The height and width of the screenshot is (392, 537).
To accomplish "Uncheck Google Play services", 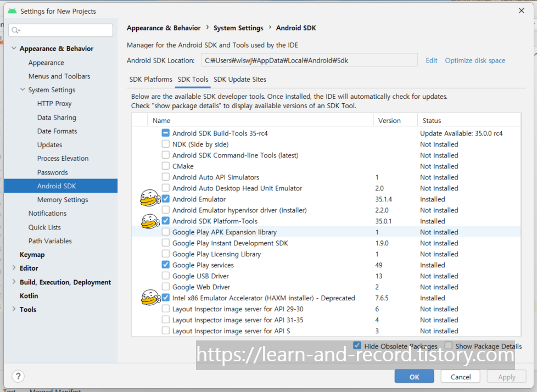I will click(x=166, y=265).
